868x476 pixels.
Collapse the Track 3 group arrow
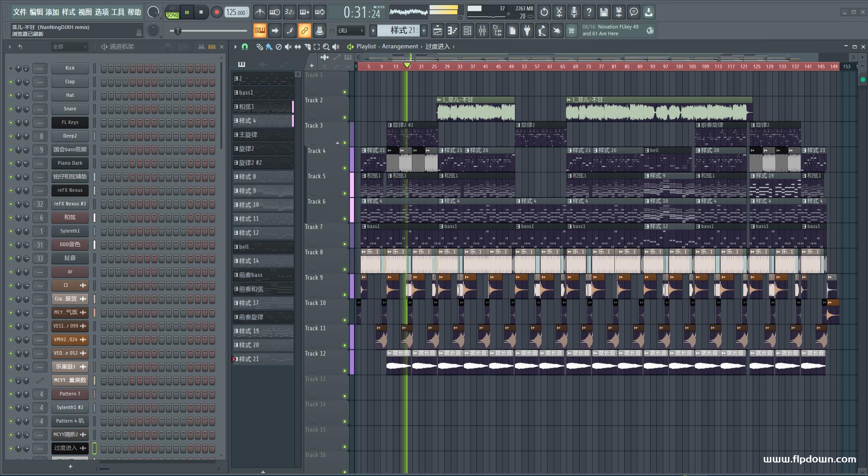[337, 143]
